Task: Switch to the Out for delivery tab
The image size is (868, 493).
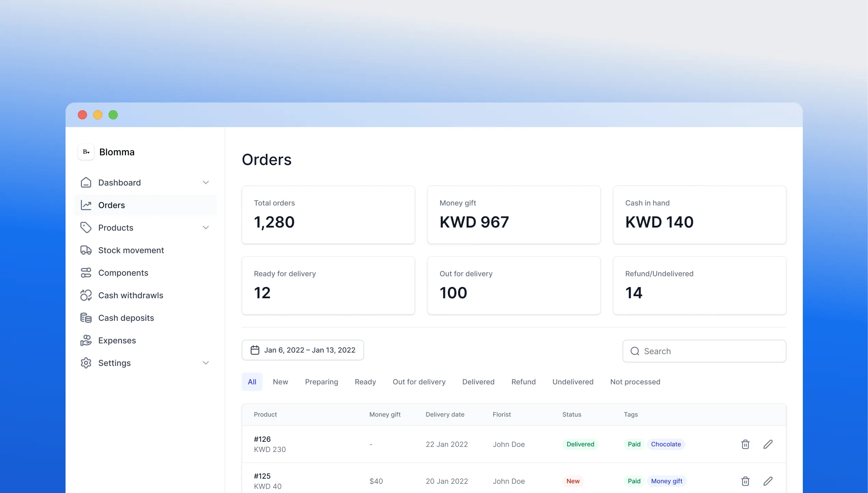Action: coord(419,382)
